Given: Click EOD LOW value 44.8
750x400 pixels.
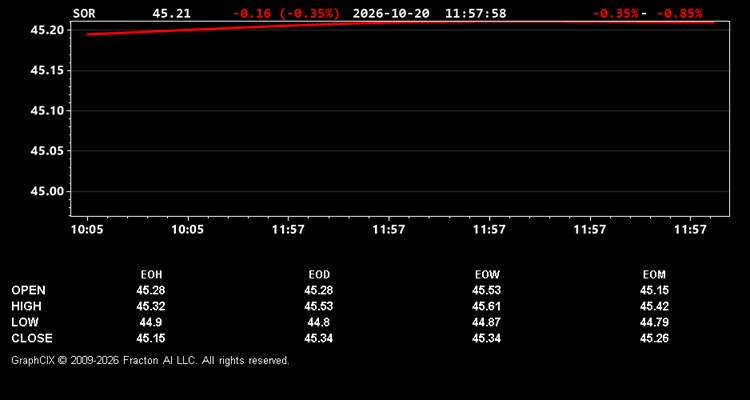Looking at the screenshot, I should (319, 322).
